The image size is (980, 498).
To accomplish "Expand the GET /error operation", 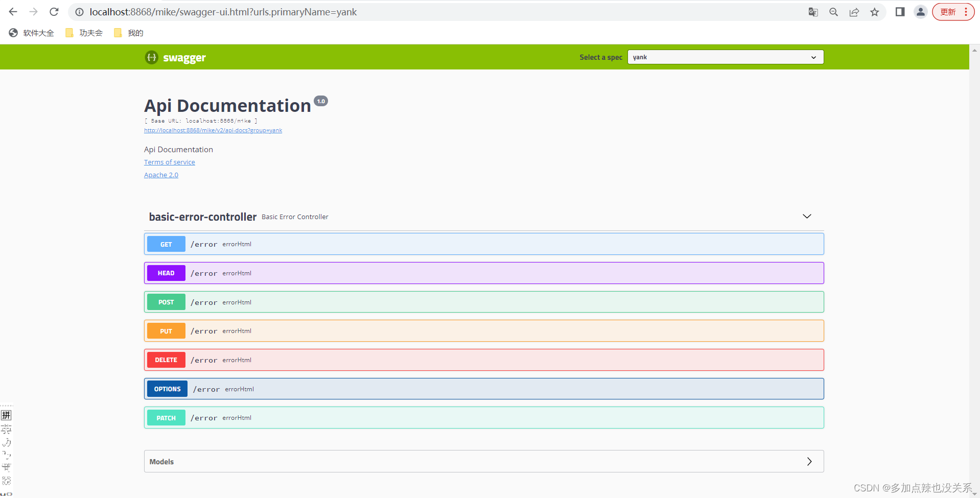I will [x=484, y=244].
